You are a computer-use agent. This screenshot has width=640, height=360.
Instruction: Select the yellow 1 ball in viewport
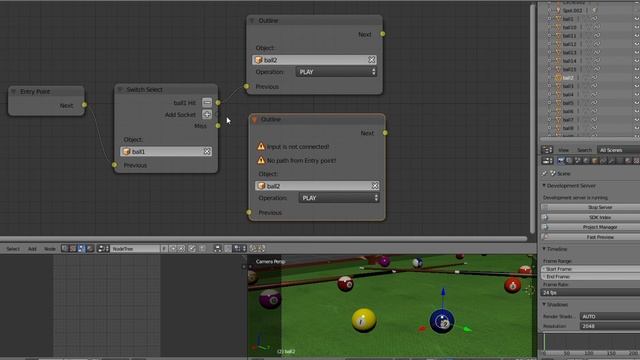point(363,320)
